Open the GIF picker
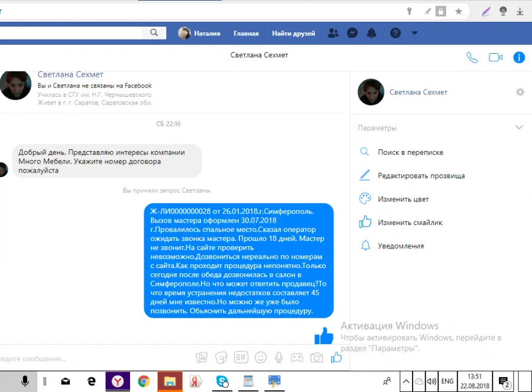 (241, 357)
